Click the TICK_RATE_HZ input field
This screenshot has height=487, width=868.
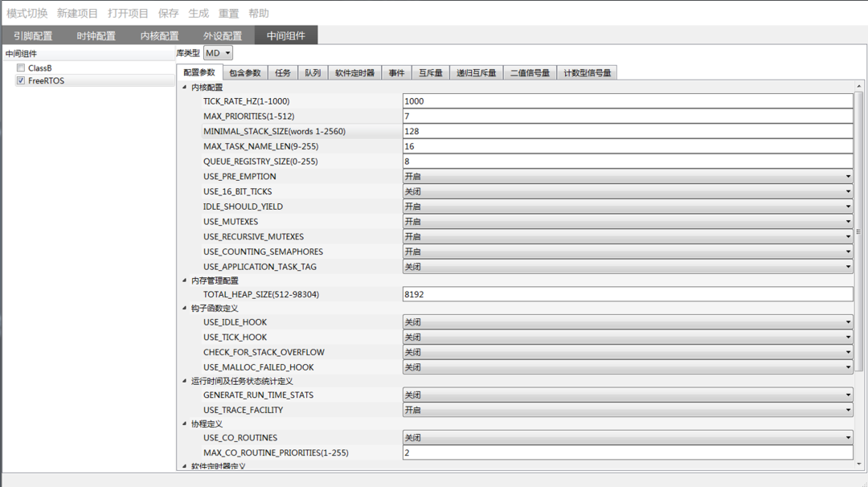[x=628, y=101]
